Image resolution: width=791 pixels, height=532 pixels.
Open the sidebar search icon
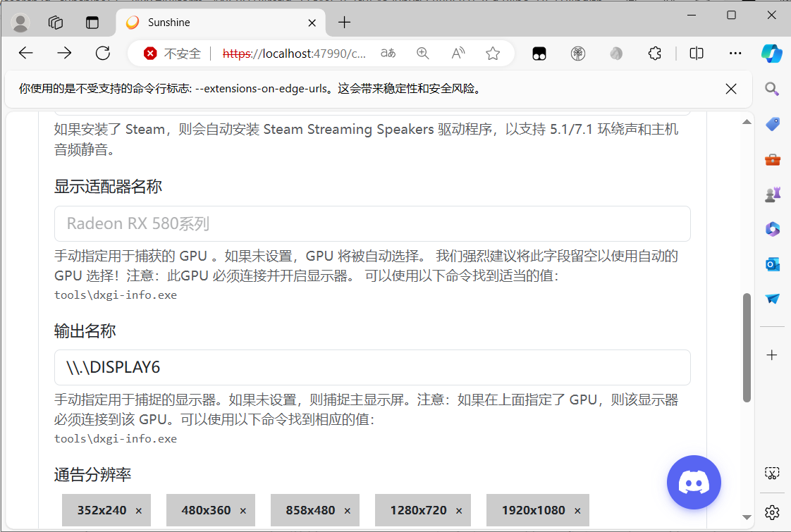(772, 89)
